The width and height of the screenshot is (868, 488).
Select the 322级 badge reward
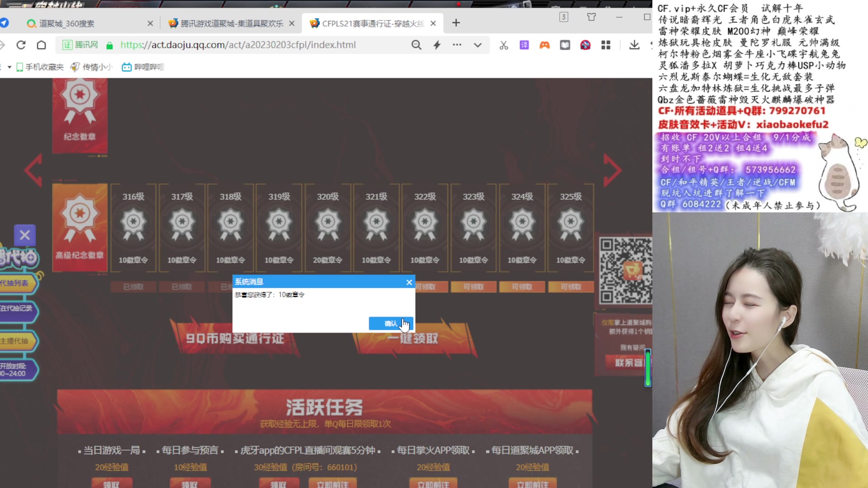[x=425, y=227]
